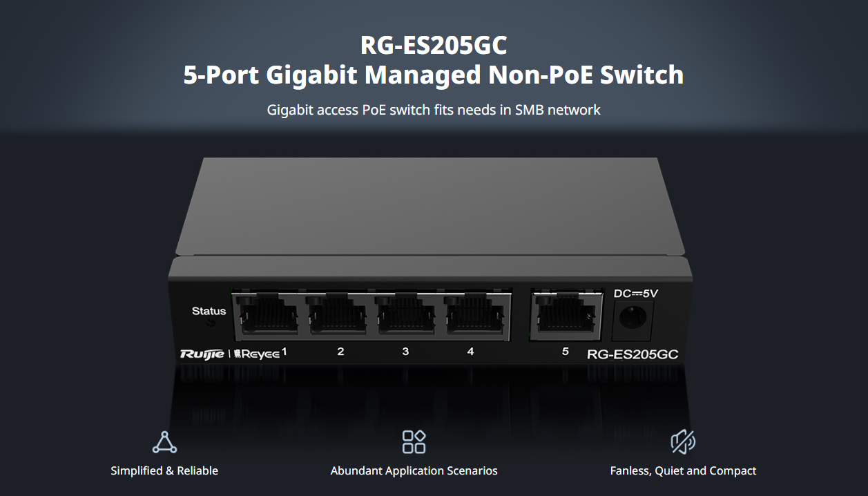Click the Ruijie logo on the switch
868x496 pixels.
click(x=202, y=354)
